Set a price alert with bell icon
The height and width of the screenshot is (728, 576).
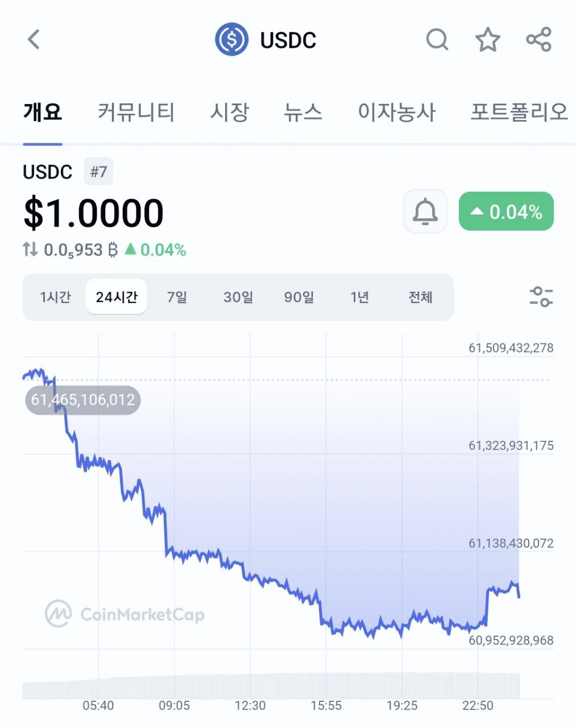425,212
